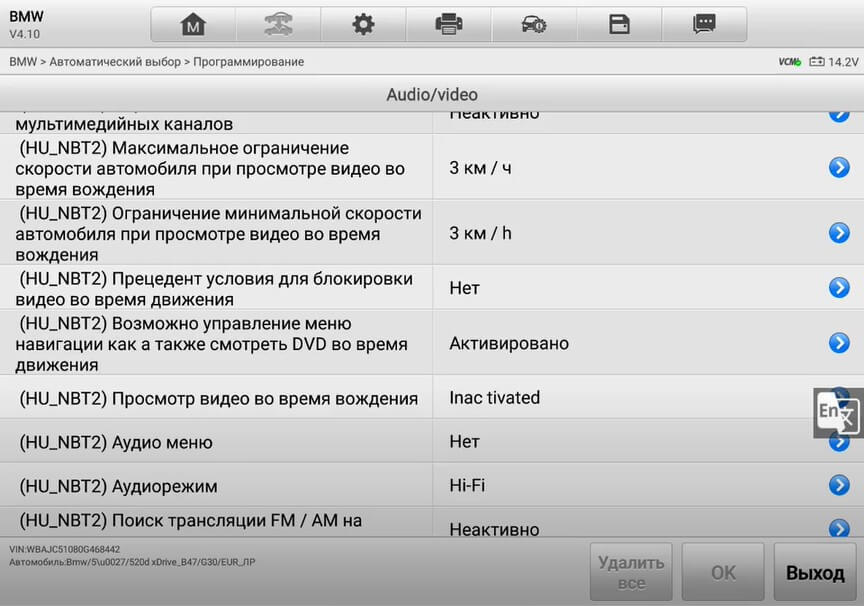
Task: Click the OK button
Action: 723,572
